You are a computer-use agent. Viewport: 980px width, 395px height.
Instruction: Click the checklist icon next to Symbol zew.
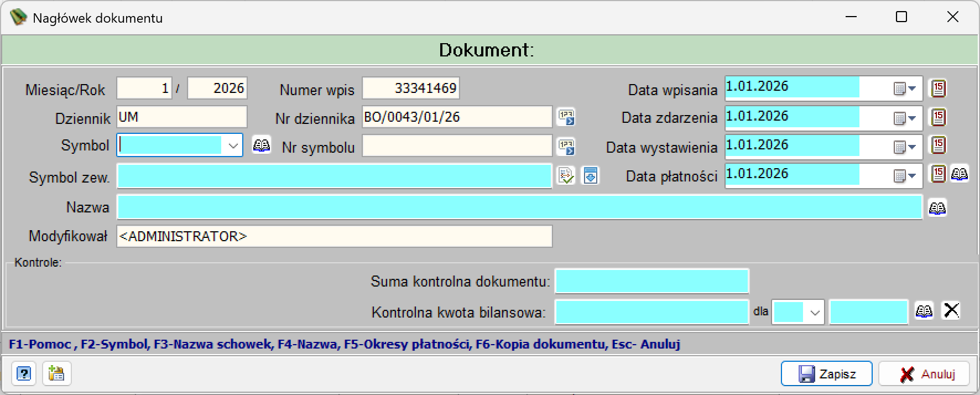click(566, 176)
